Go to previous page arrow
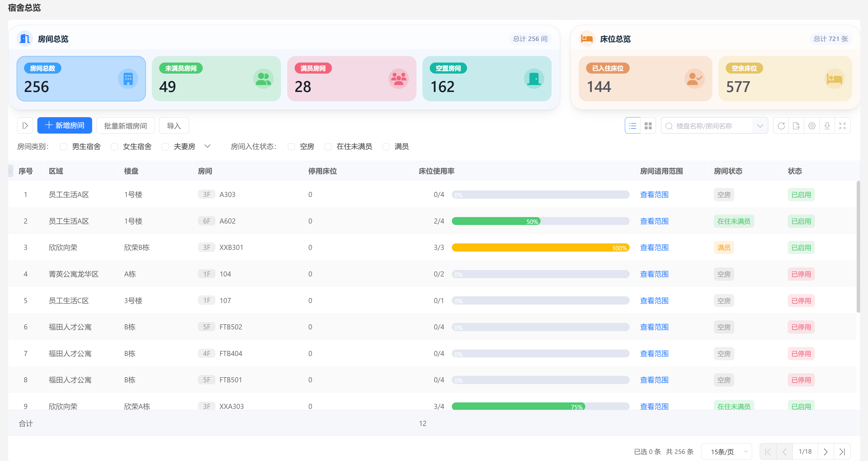This screenshot has height=461, width=868. click(x=784, y=452)
